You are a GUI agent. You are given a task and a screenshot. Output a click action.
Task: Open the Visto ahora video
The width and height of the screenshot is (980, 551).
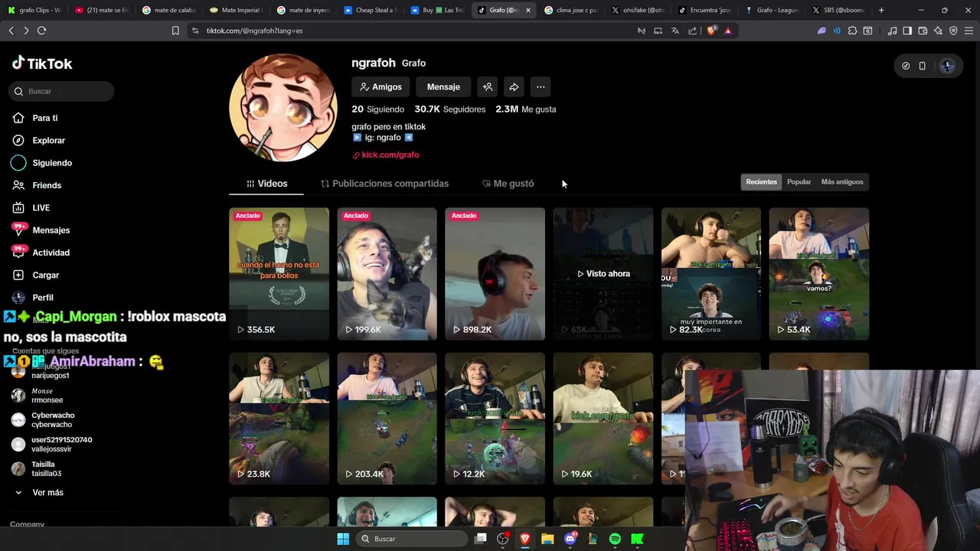tap(603, 274)
